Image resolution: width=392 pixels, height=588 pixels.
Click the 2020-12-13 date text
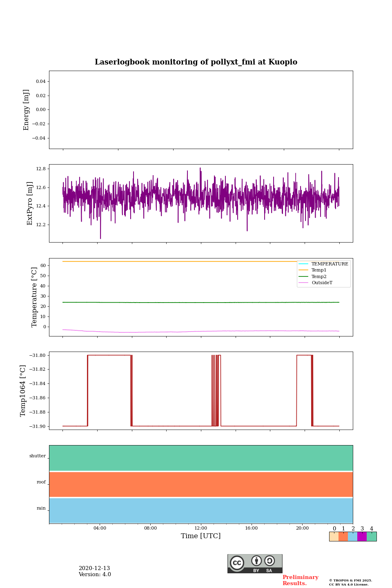click(94, 568)
